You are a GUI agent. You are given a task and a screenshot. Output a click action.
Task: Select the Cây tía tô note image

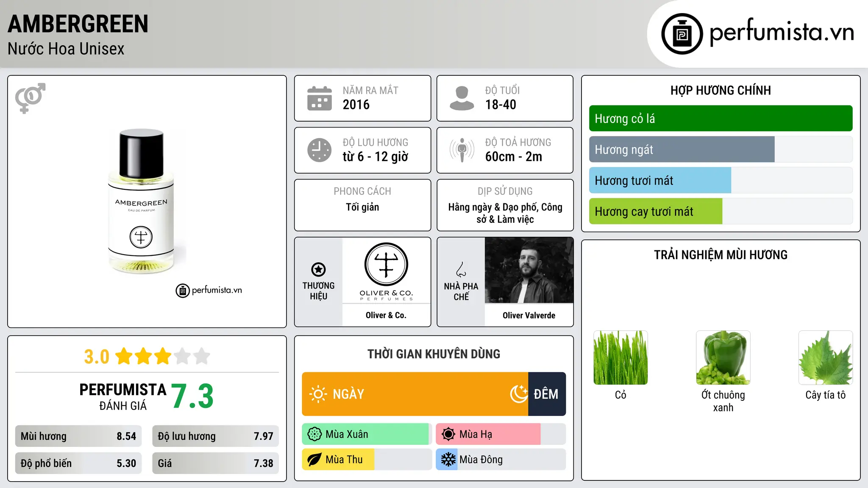point(826,358)
